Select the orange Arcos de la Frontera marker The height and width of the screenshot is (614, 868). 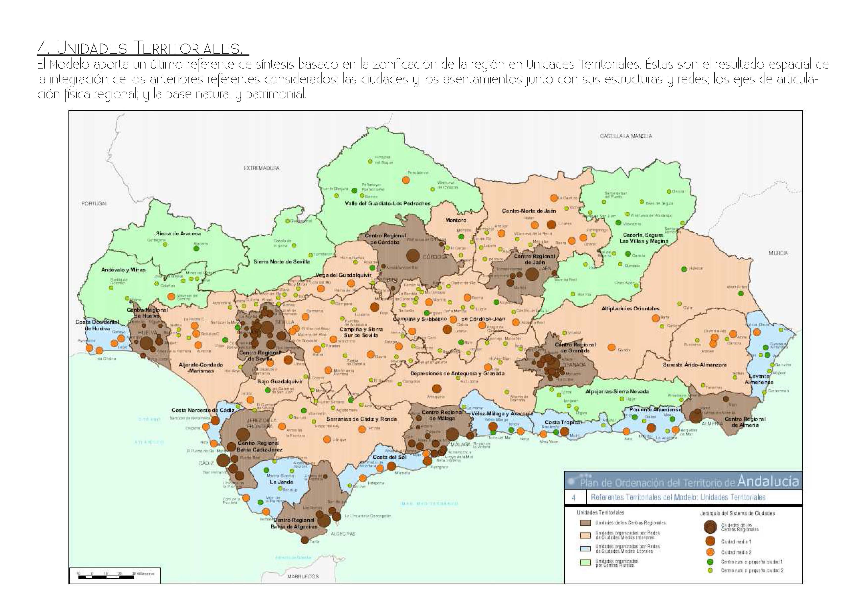282,426
